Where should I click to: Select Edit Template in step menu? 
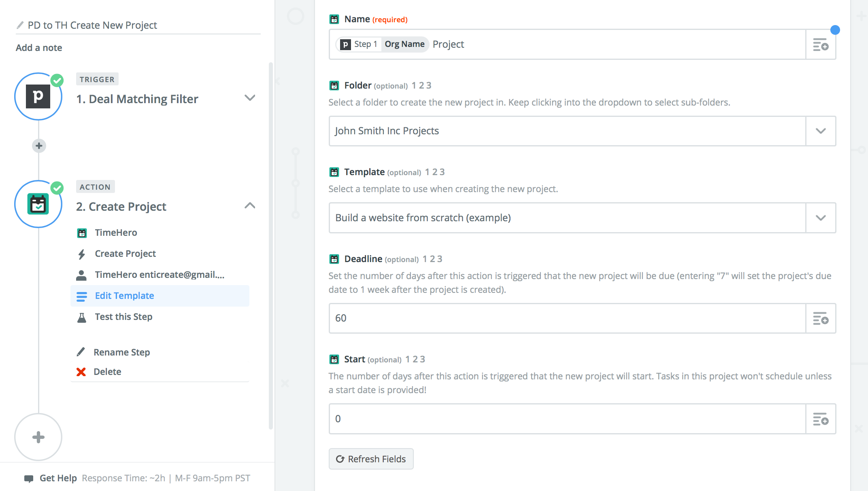coord(124,296)
